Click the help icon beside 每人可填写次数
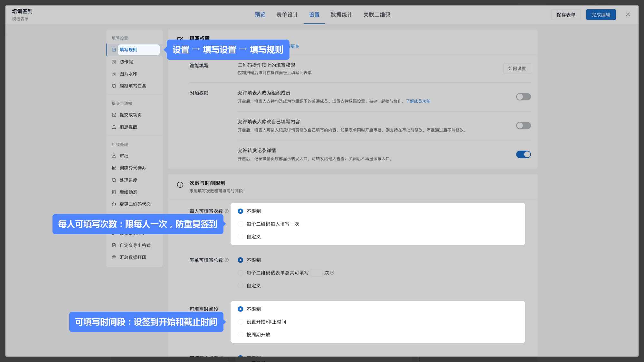644x362 pixels. coord(227,211)
